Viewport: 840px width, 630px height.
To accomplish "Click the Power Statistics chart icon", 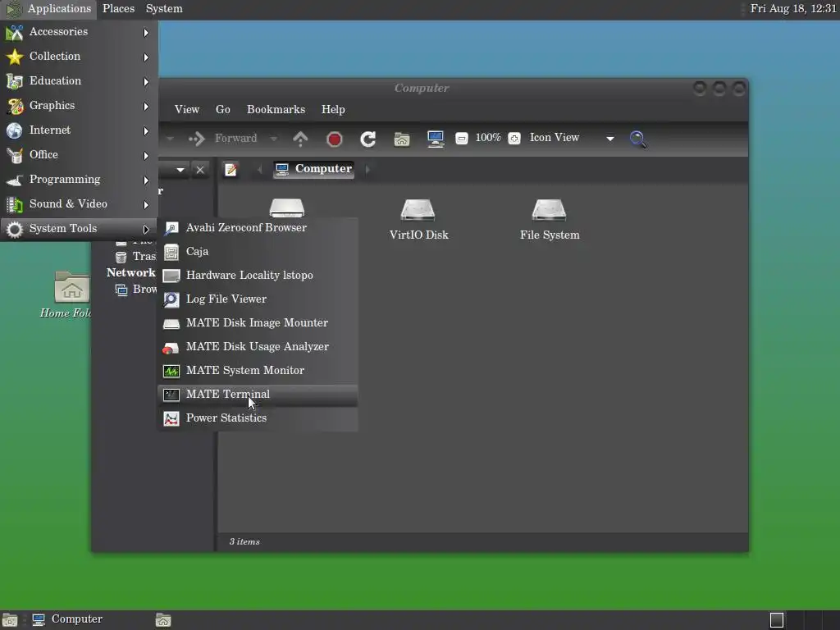I will 171,418.
